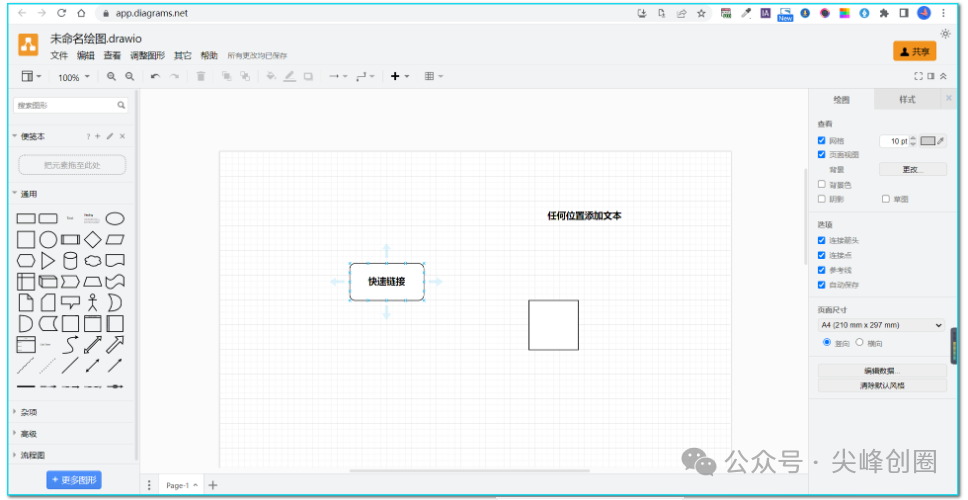The height and width of the screenshot is (500, 968).
Task: Select the triangle shape in the 通用 palette
Action: (48, 260)
